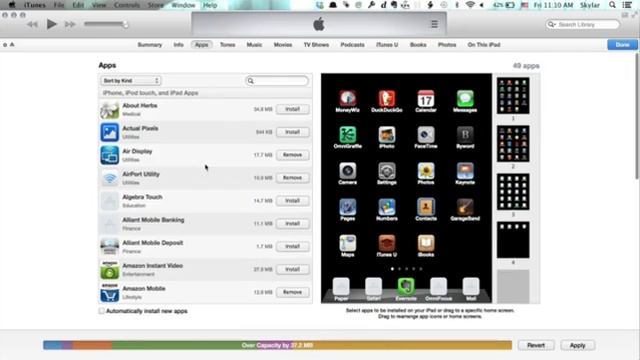This screenshot has height=360, width=640.
Task: Select GarageBand icon on home screen
Action: (465, 207)
